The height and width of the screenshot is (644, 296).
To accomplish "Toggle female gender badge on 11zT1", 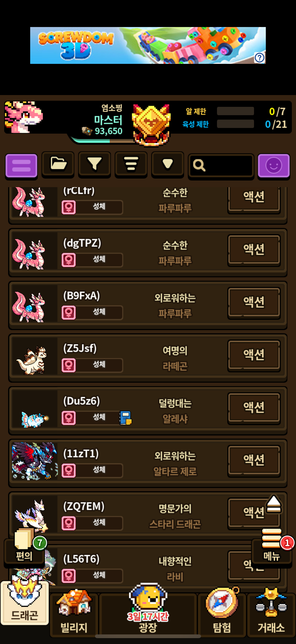I will [x=69, y=471].
